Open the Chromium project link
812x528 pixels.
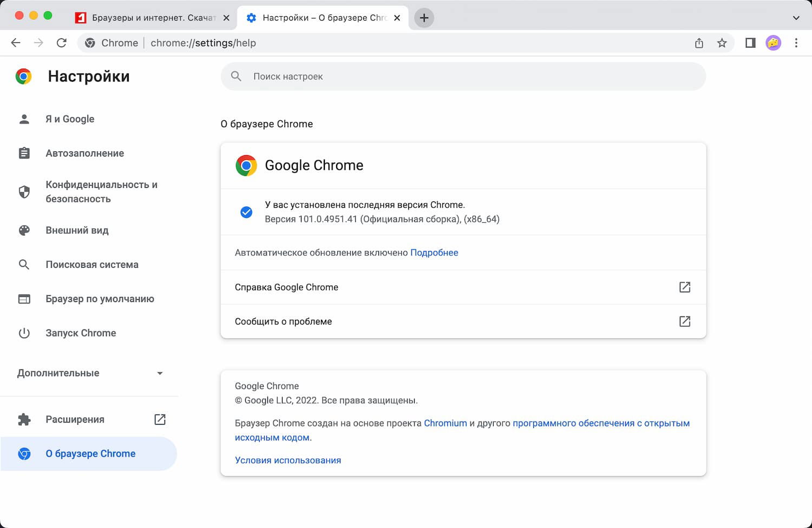pyautogui.click(x=445, y=423)
